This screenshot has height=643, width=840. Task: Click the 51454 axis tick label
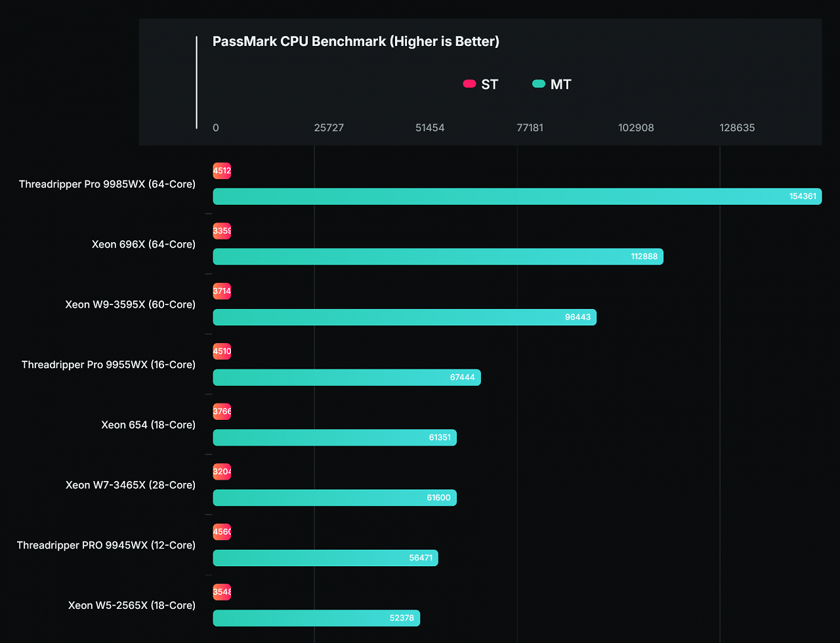click(x=430, y=127)
